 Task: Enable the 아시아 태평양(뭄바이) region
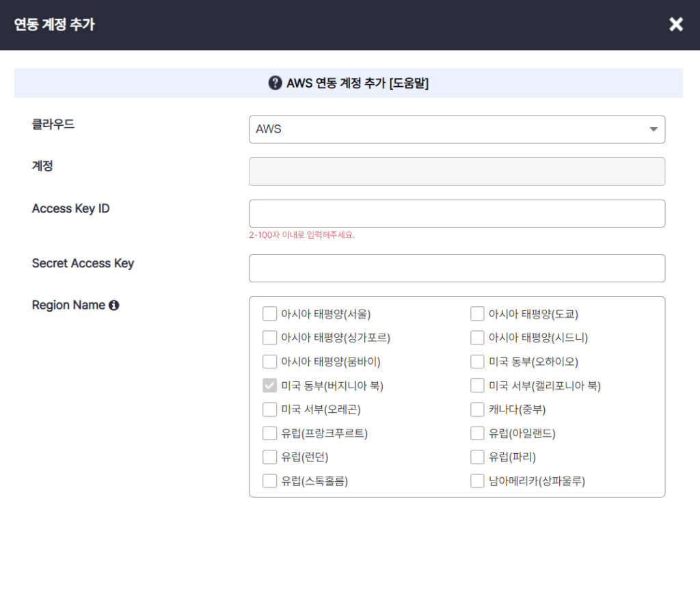(x=269, y=361)
